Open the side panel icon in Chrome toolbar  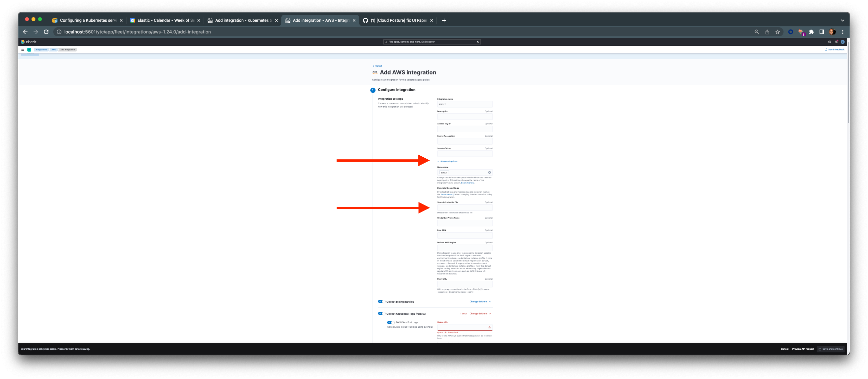coord(822,32)
